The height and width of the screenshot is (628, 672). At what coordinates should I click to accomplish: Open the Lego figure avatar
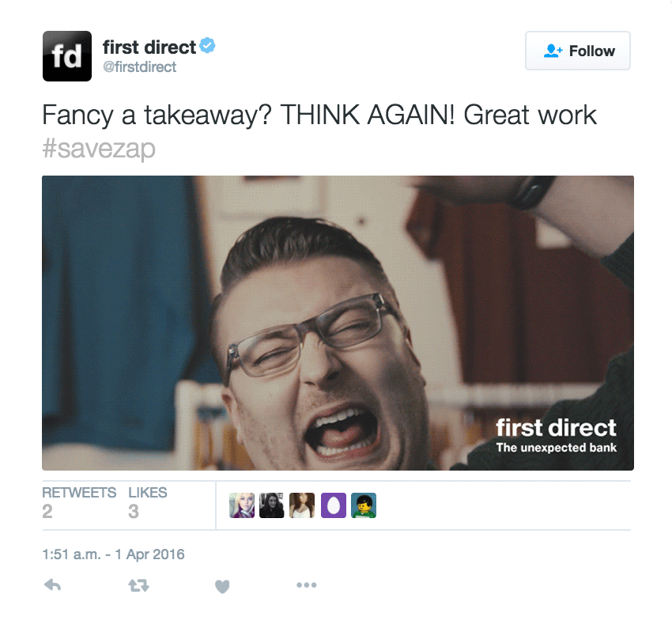(364, 505)
